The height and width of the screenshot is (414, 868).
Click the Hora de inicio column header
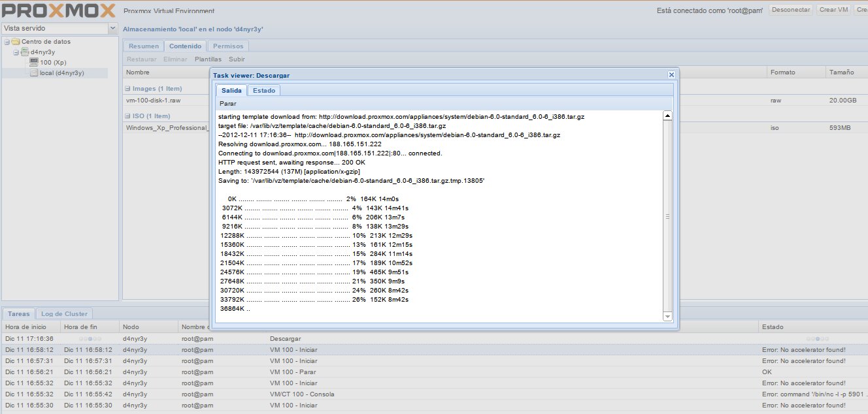pyautogui.click(x=31, y=326)
